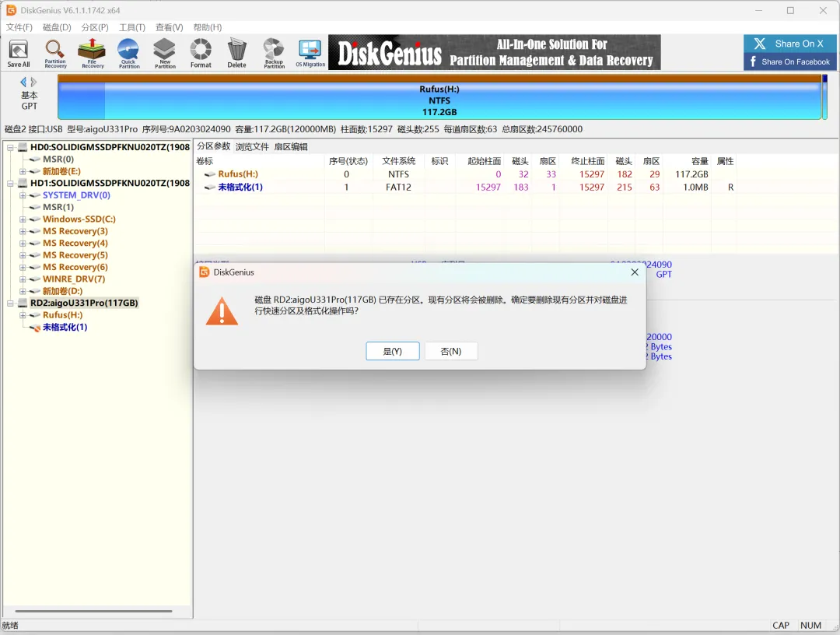Screen dimensions: 840x635
Task: Select Rufus(H:) row in partition table
Action: 465,174
